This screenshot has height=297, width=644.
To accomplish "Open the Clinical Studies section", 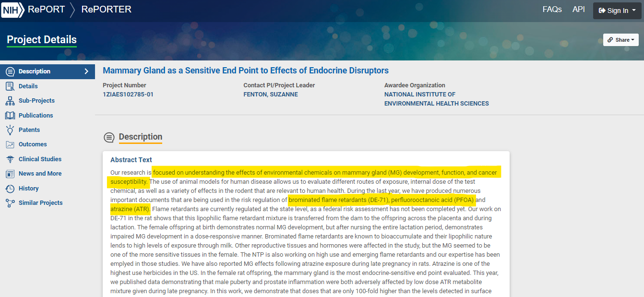I will pos(40,159).
